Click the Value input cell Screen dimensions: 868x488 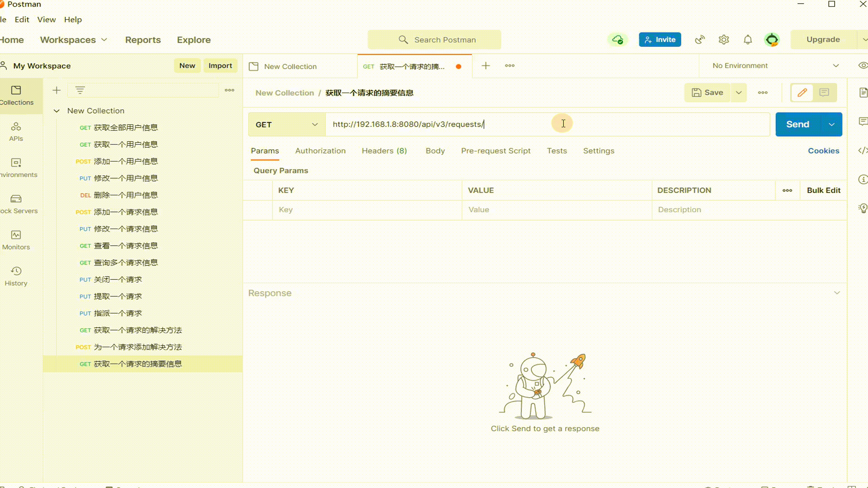click(x=557, y=210)
